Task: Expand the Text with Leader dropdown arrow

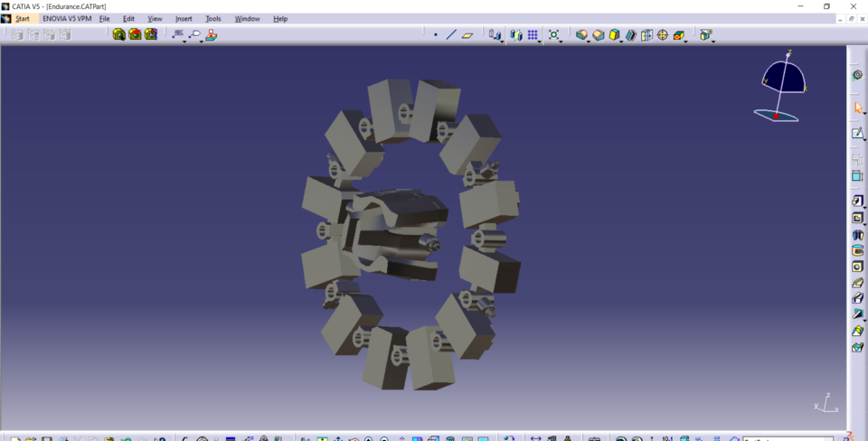Action: click(184, 42)
